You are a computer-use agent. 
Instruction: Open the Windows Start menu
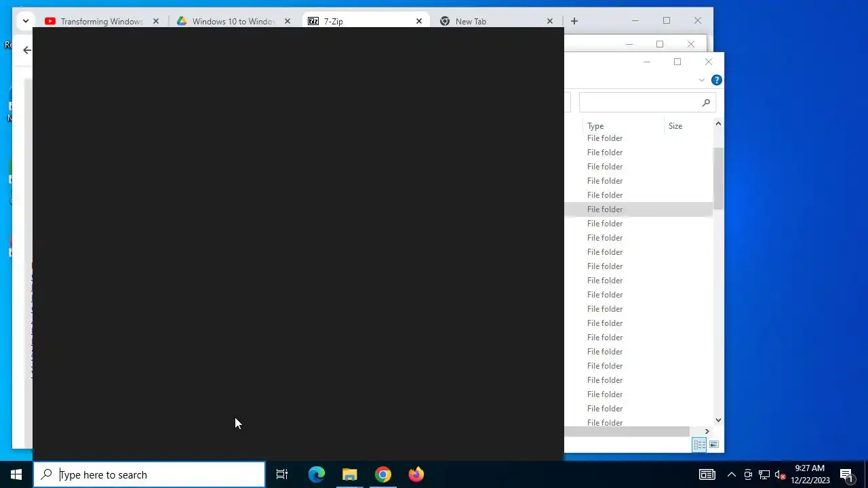(16, 474)
